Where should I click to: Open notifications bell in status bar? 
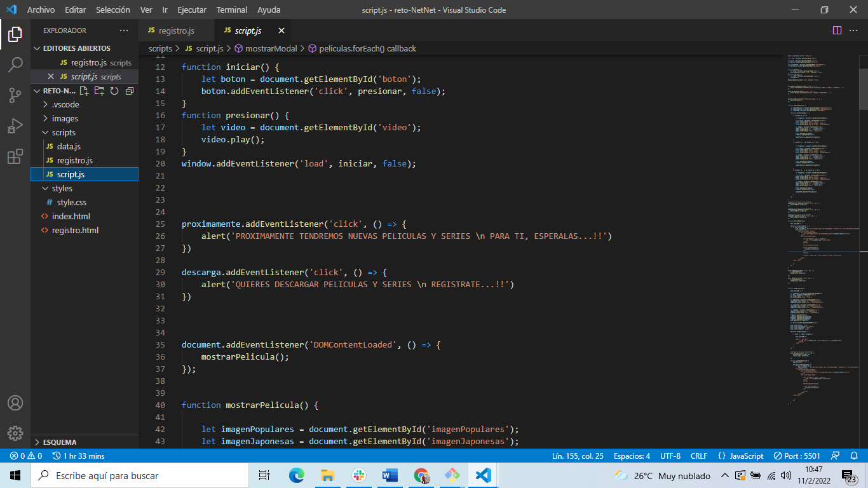pos(854,456)
